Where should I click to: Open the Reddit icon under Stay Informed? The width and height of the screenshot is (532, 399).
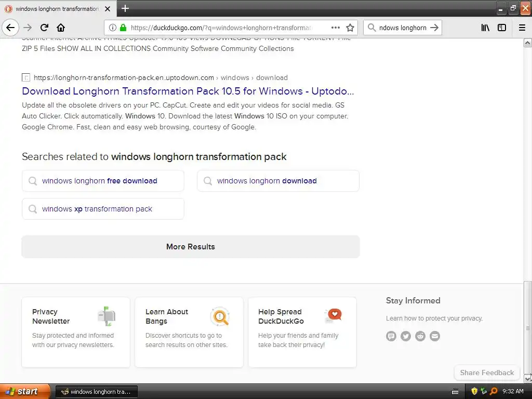(x=420, y=336)
